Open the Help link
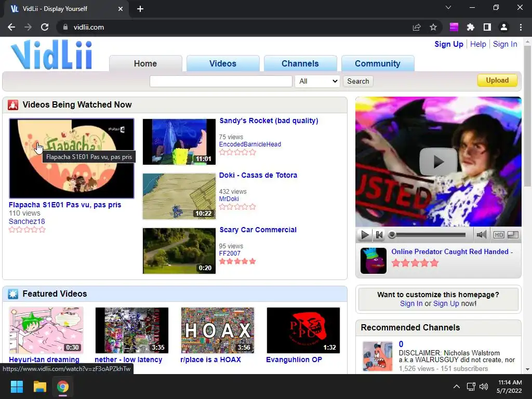The image size is (532, 399). [x=478, y=44]
